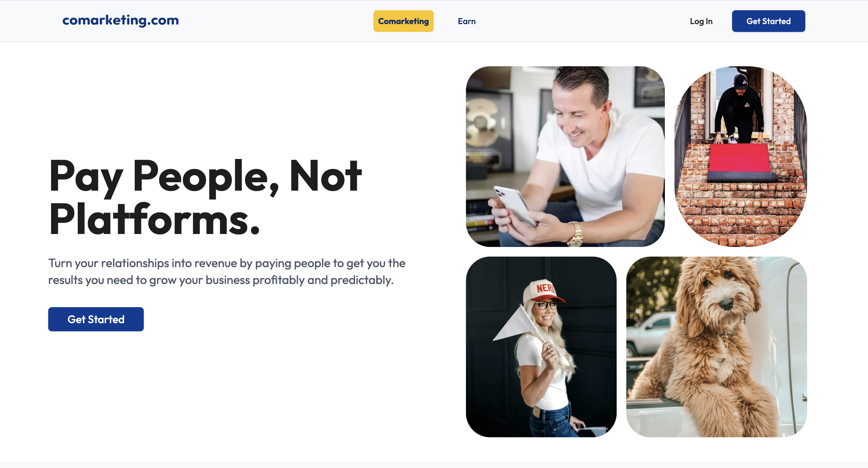Click Get Started below the hero paragraph
The width and height of the screenshot is (868, 468).
(x=96, y=319)
